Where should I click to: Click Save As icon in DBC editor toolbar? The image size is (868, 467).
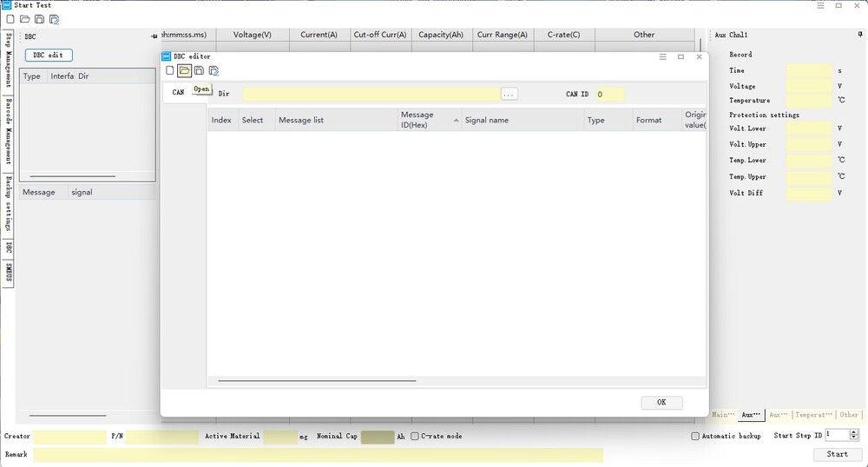click(214, 71)
